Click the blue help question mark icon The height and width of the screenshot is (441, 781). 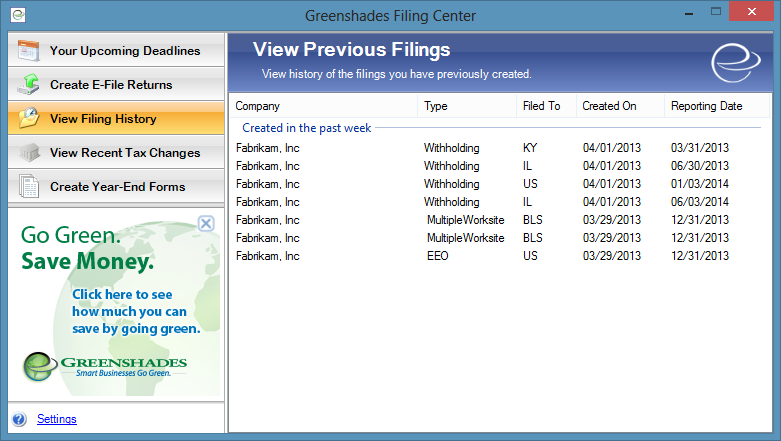pos(19,419)
